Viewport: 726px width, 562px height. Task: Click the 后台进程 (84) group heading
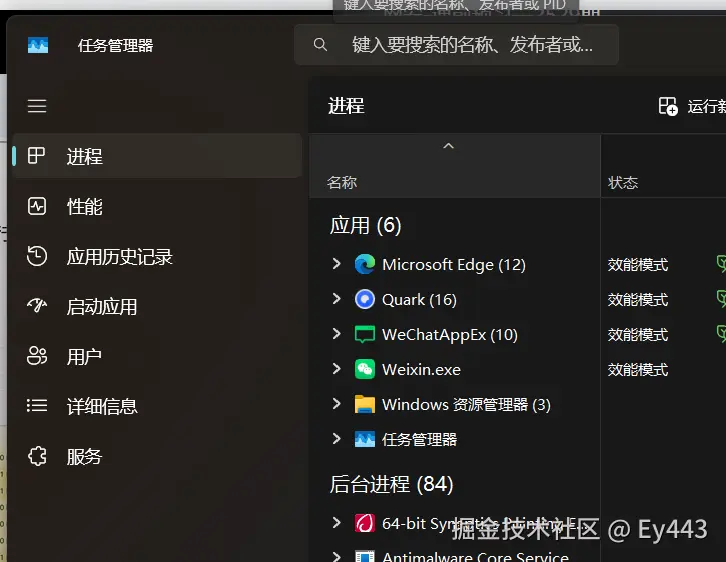pos(391,484)
